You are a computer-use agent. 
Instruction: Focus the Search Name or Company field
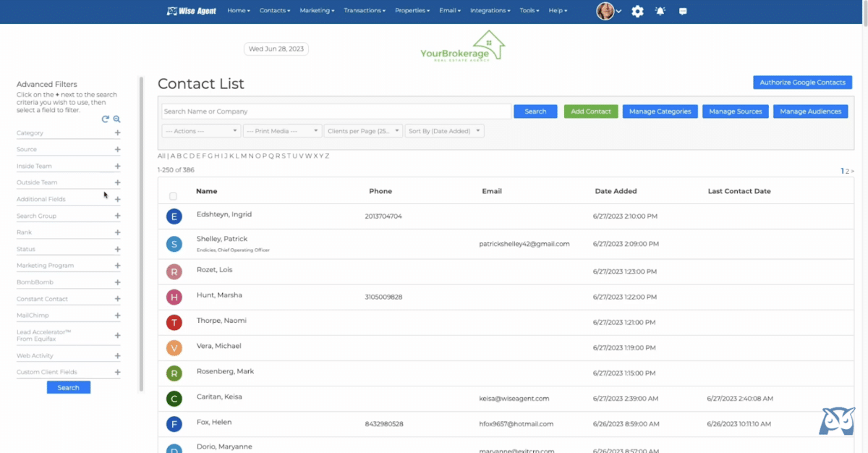[x=336, y=111]
